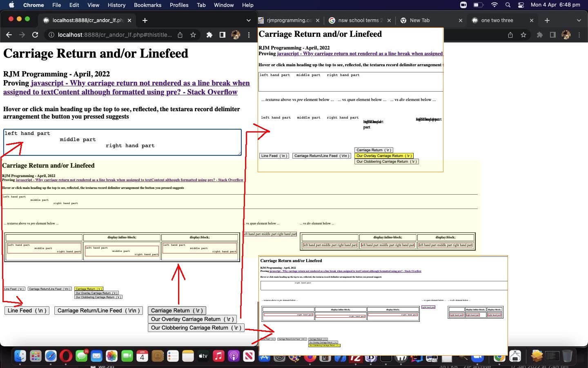Click the Spotlight search icon in the menu bar

[x=508, y=5]
